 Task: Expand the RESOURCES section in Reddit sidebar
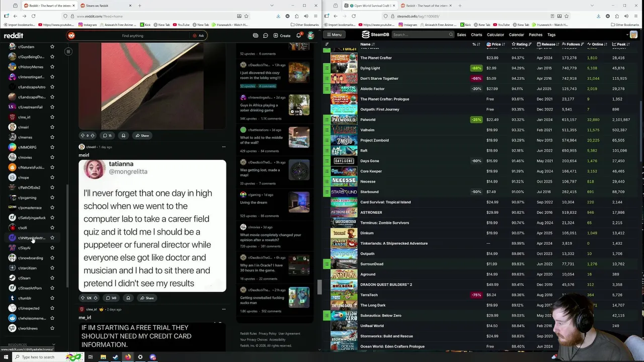[31, 345]
